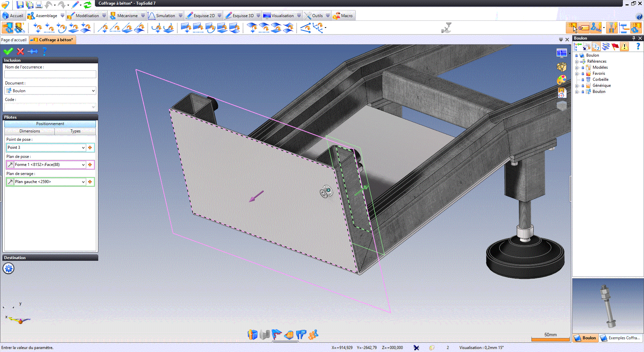The width and height of the screenshot is (644, 352).
Task: Click the Nom de l'occurrence input field
Action: pyautogui.click(x=50, y=74)
